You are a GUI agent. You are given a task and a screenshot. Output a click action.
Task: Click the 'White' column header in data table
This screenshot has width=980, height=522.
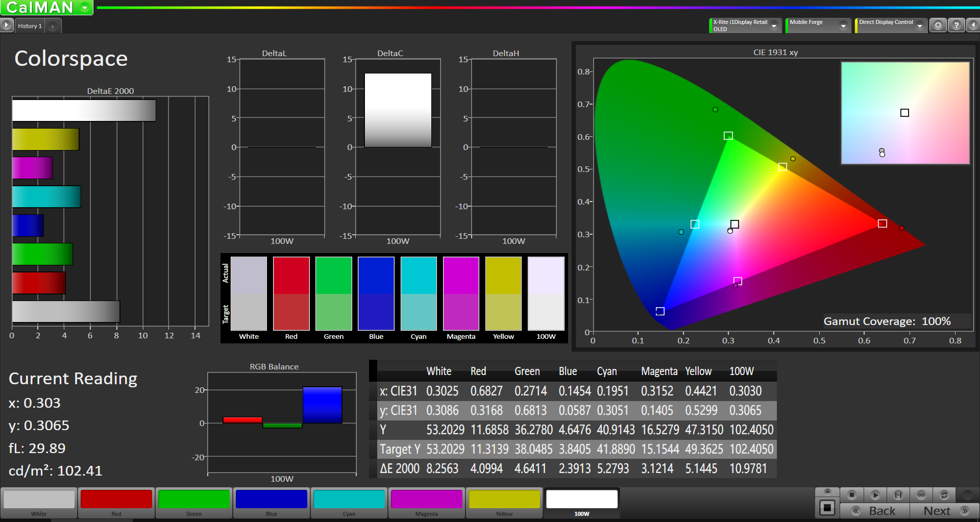tap(439, 371)
